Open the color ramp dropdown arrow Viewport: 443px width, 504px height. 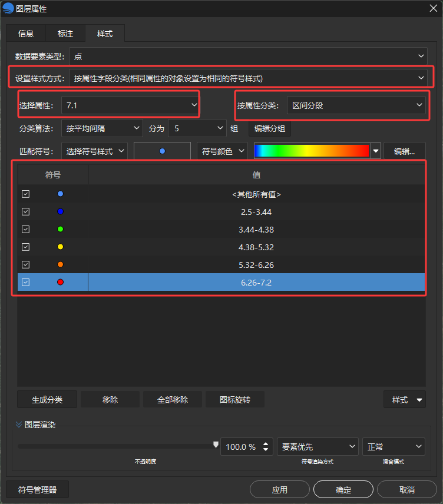375,151
